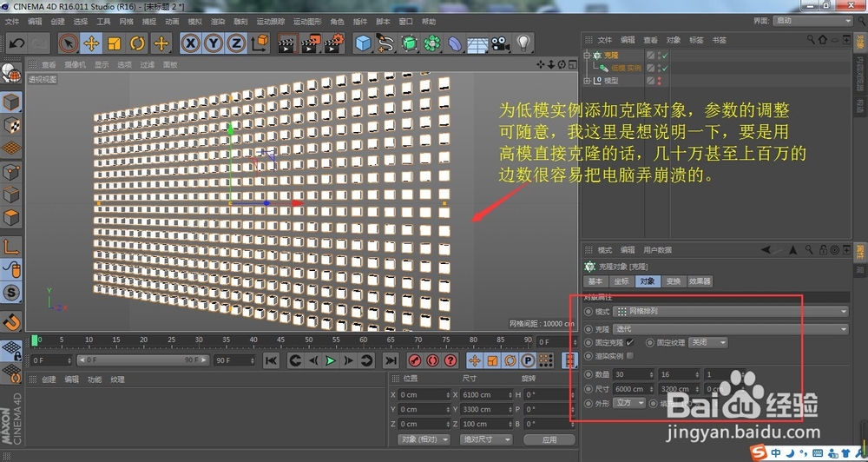The image size is (868, 462).
Task: Add a Cube primitive
Action: [363, 43]
